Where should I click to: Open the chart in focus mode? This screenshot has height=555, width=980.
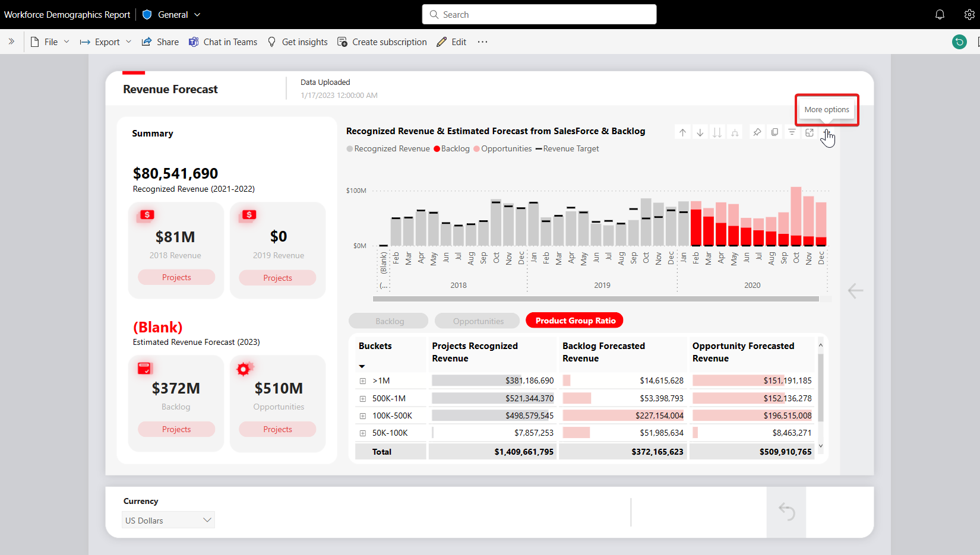(809, 132)
